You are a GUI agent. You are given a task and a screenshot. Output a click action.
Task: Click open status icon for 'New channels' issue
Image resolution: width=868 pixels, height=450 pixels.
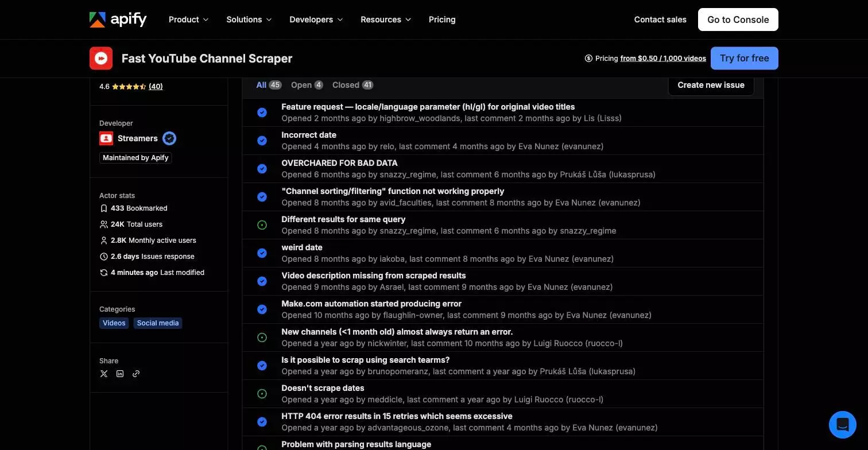tap(262, 338)
